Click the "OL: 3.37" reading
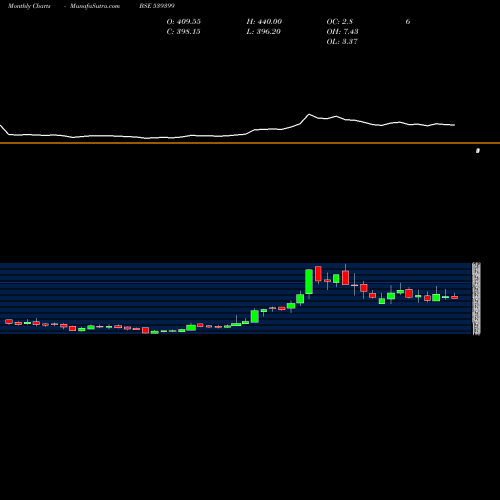This screenshot has height=500, width=500. tap(342, 42)
